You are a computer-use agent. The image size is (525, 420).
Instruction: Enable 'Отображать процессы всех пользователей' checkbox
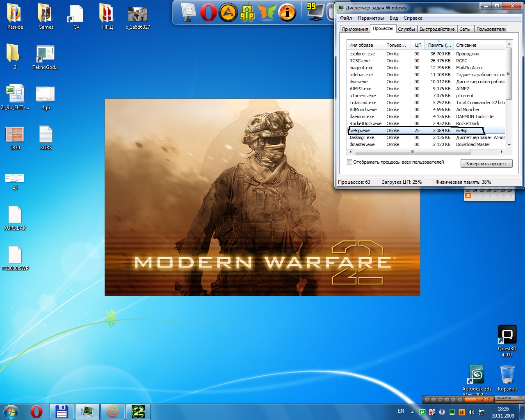click(x=350, y=162)
